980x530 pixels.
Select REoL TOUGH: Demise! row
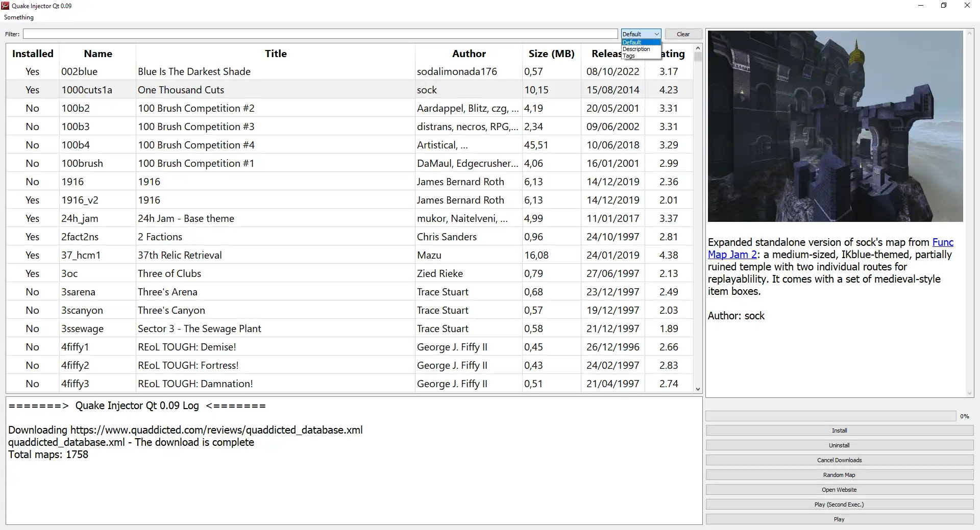(x=350, y=347)
